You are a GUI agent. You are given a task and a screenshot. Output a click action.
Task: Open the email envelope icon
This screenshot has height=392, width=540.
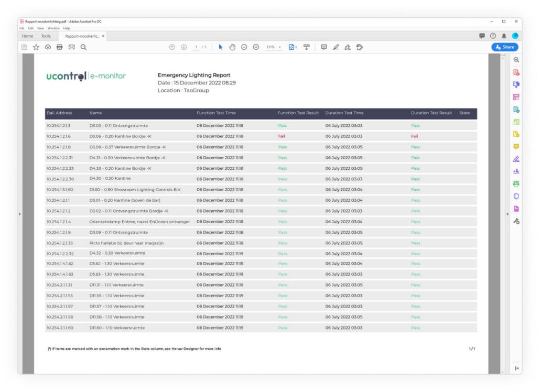tap(72, 47)
